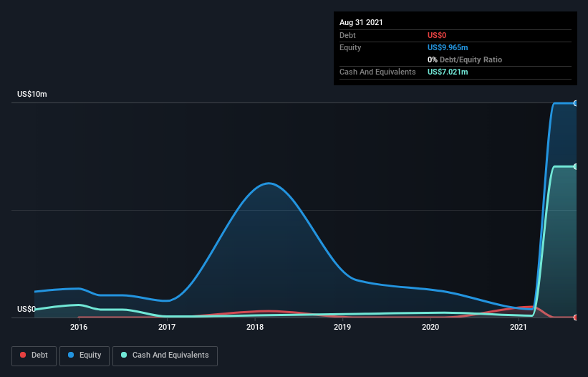The height and width of the screenshot is (377, 588).
Task: Toggle Cash And Equivalents legend button
Action: (165, 355)
